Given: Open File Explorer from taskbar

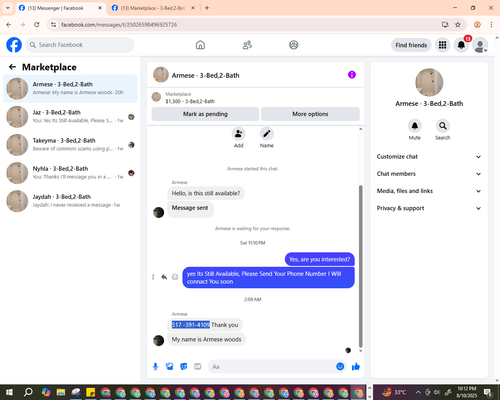Looking at the screenshot, I should [x=61, y=392].
